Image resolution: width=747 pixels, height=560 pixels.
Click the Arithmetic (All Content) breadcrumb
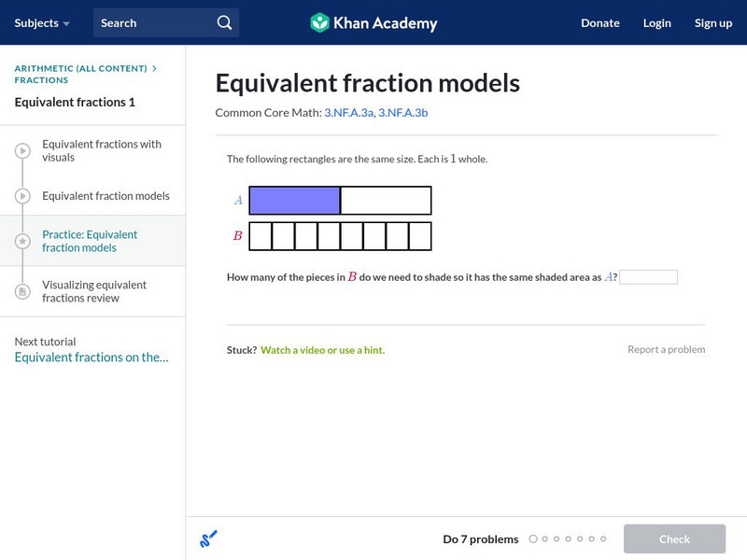click(x=81, y=68)
